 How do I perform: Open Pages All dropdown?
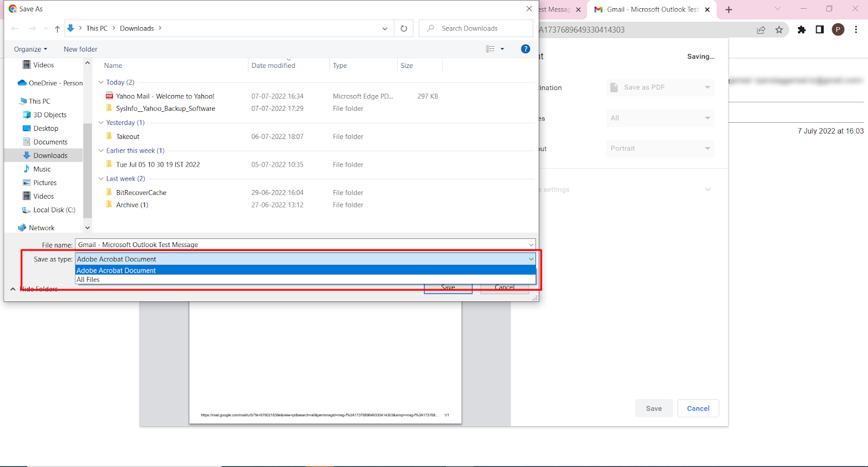click(660, 118)
